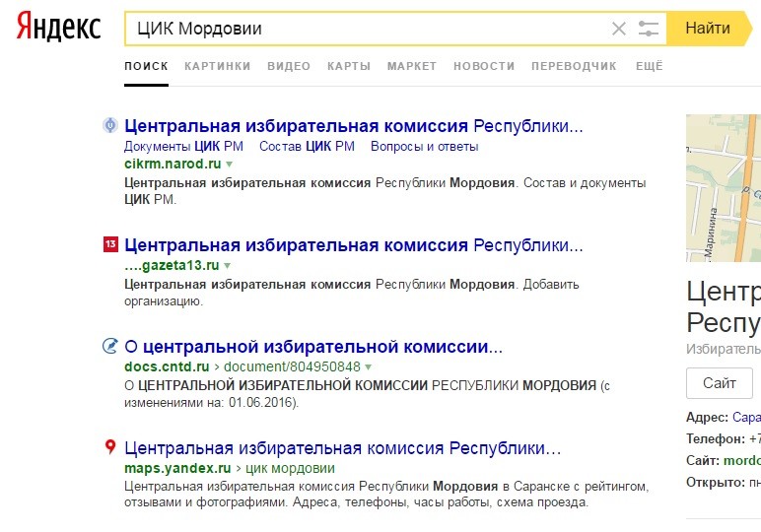
Task: Open the Yandex logo homepage
Action: [59, 27]
